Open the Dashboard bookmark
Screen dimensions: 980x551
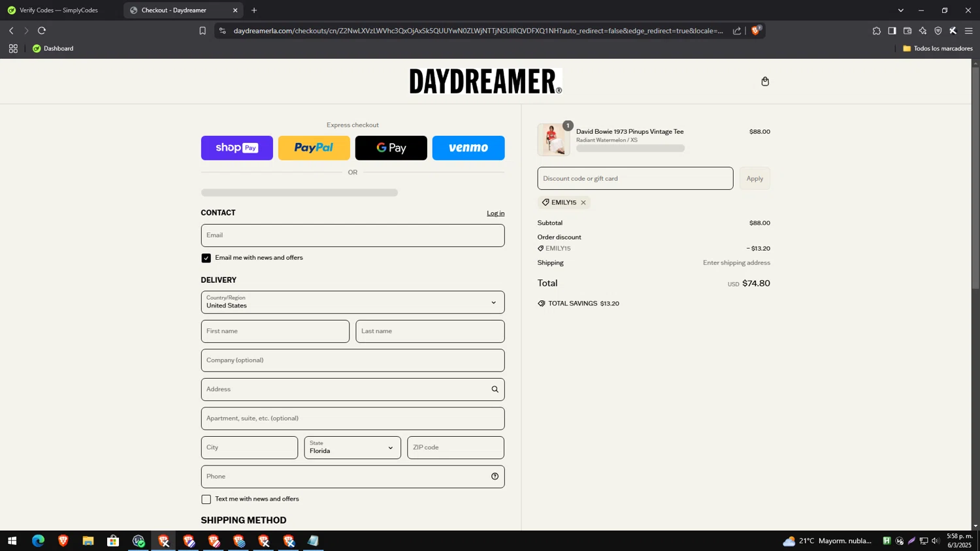coord(53,48)
